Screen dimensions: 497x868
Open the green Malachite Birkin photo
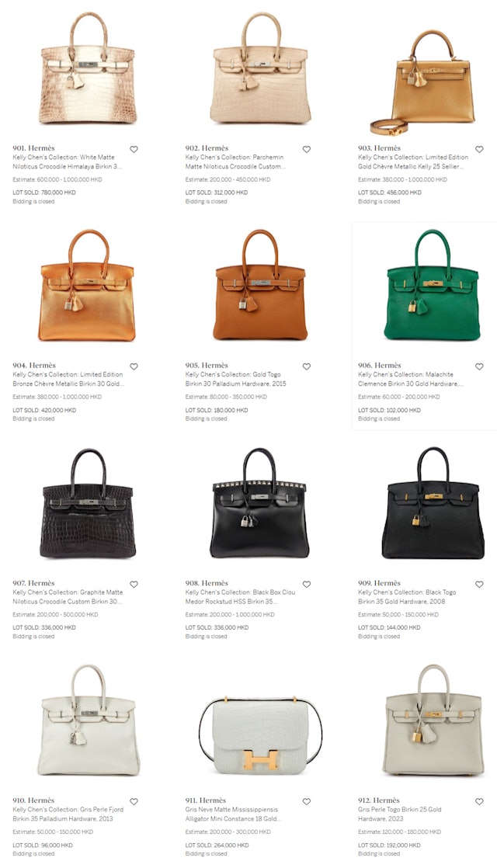(x=432, y=284)
